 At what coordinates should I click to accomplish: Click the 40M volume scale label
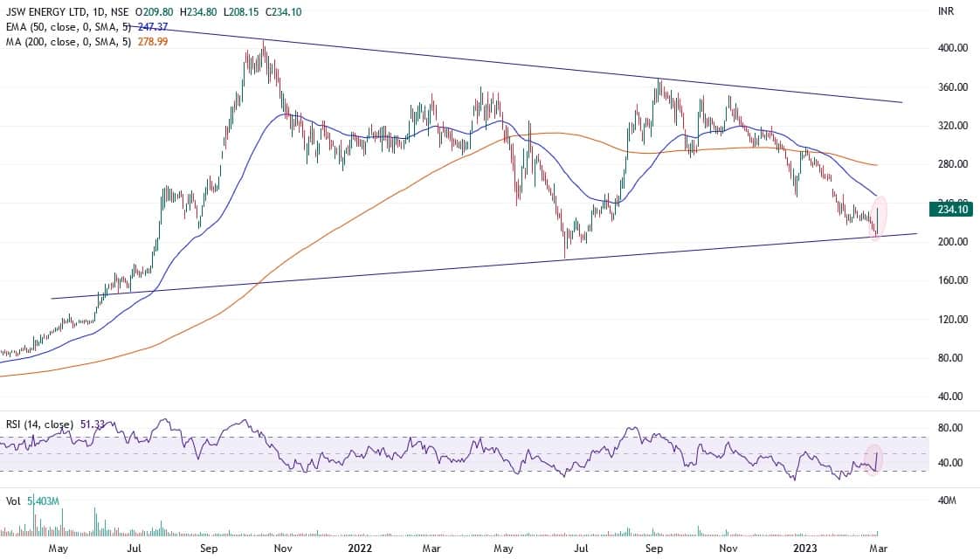point(949,501)
